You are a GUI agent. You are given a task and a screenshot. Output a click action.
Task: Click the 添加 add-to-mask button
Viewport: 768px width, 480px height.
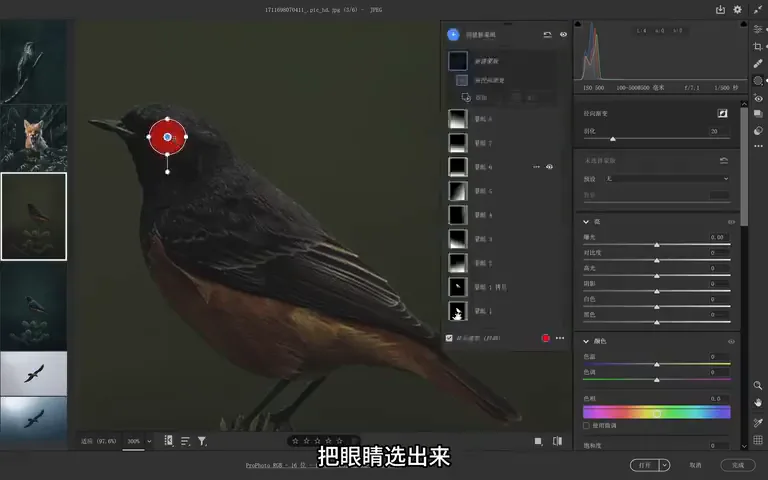[x=476, y=97]
